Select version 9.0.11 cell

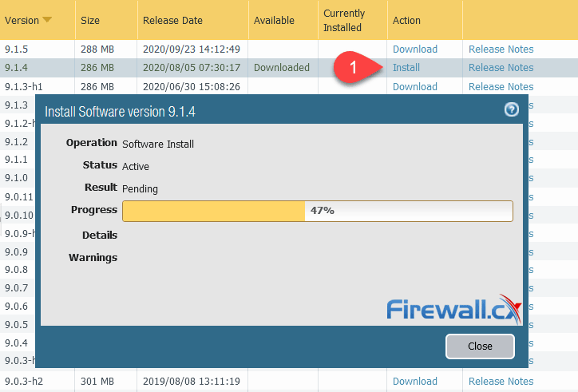point(19,197)
